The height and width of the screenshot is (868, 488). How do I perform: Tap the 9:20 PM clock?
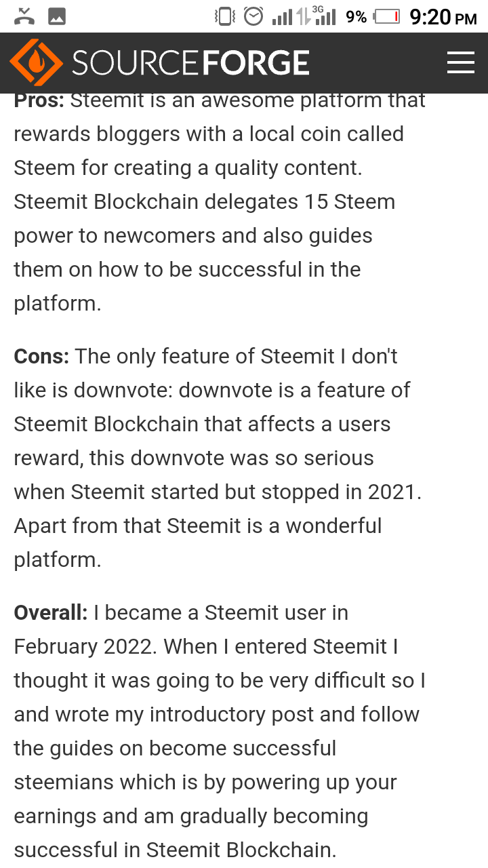[443, 17]
